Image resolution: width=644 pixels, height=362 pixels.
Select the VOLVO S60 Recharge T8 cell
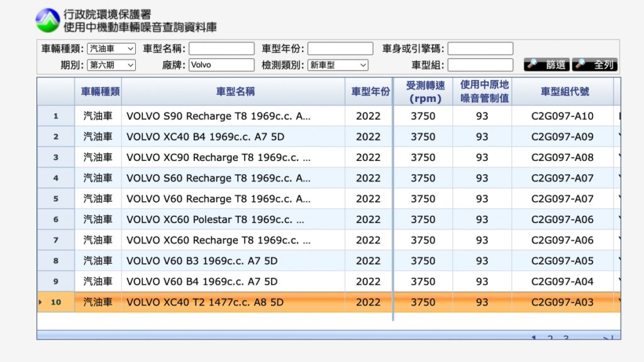coord(233,178)
